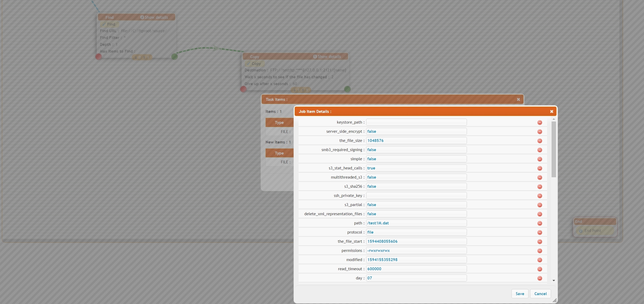The image size is (644, 304).
Task: Edit the s3_stat_head_calls value true
Action: [416, 168]
